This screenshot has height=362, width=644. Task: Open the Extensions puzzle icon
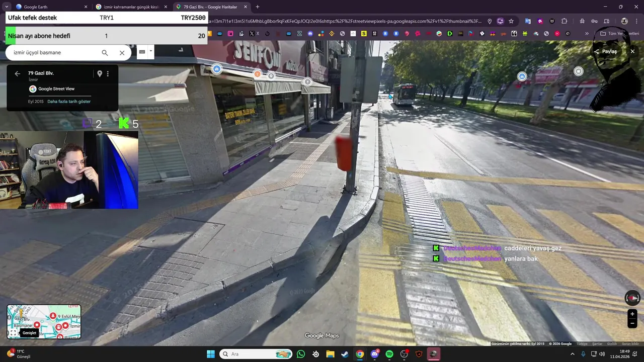coord(565,21)
